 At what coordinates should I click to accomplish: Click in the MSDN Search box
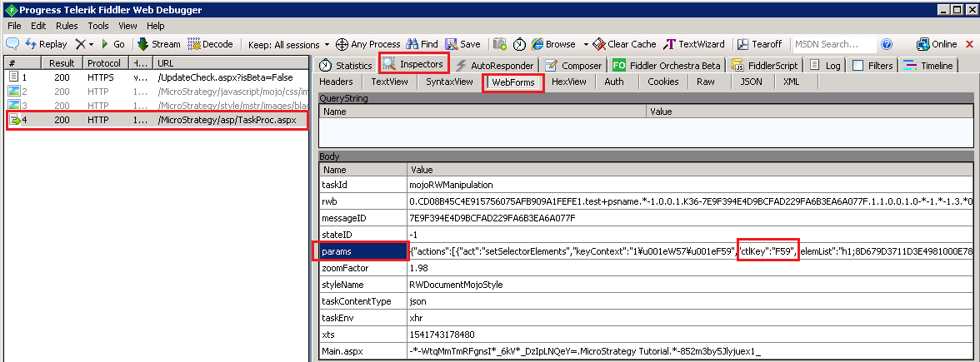(833, 44)
